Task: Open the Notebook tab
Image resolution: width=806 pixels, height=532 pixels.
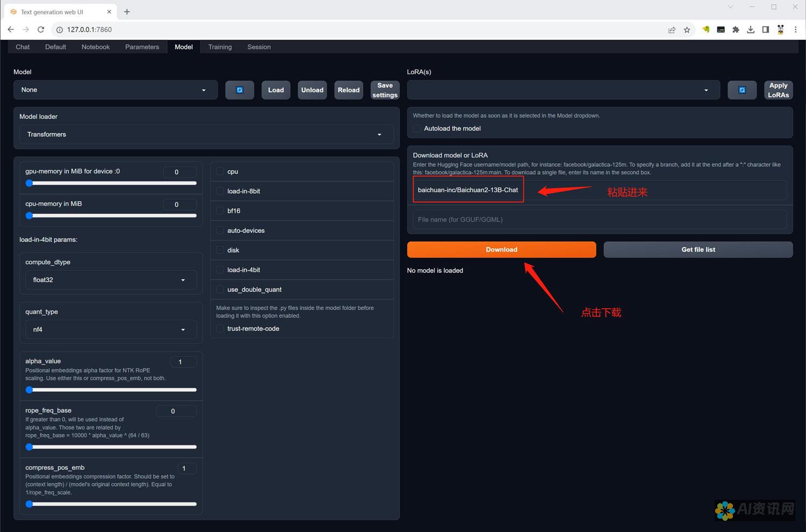Action: [96, 47]
